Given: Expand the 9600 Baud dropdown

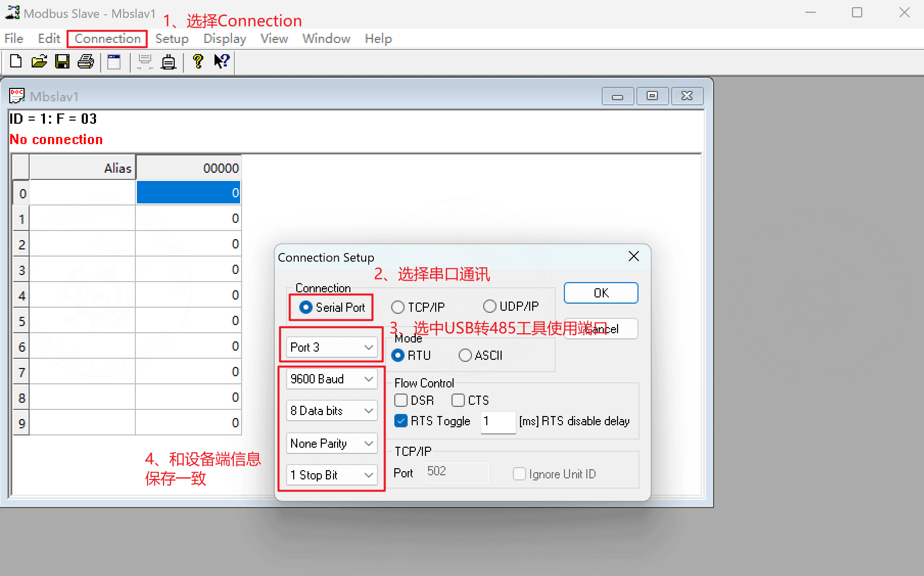Looking at the screenshot, I should 332,379.
